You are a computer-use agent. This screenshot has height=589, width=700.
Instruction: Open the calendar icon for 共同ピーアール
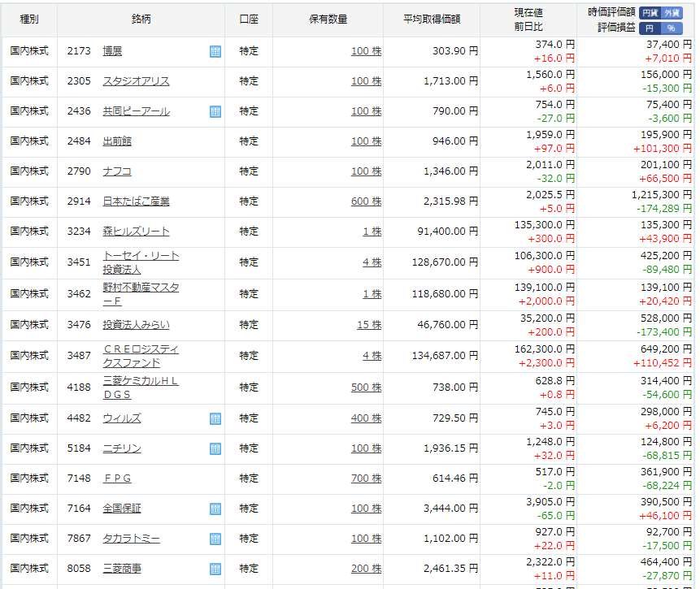tap(215, 111)
